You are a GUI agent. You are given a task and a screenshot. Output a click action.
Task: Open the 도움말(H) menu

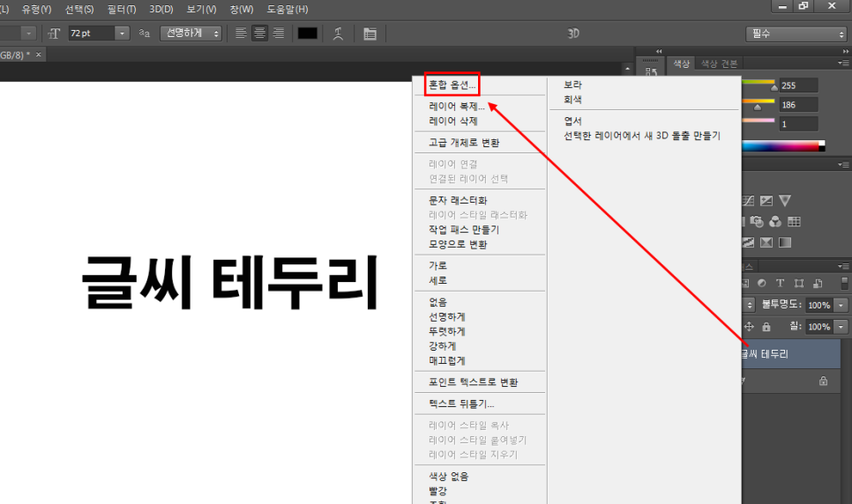(287, 9)
